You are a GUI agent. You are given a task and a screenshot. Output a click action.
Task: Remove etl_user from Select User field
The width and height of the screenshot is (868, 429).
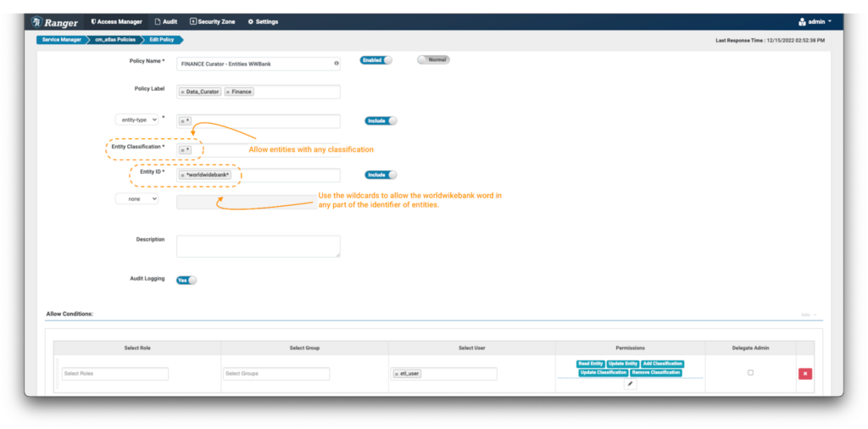398,374
